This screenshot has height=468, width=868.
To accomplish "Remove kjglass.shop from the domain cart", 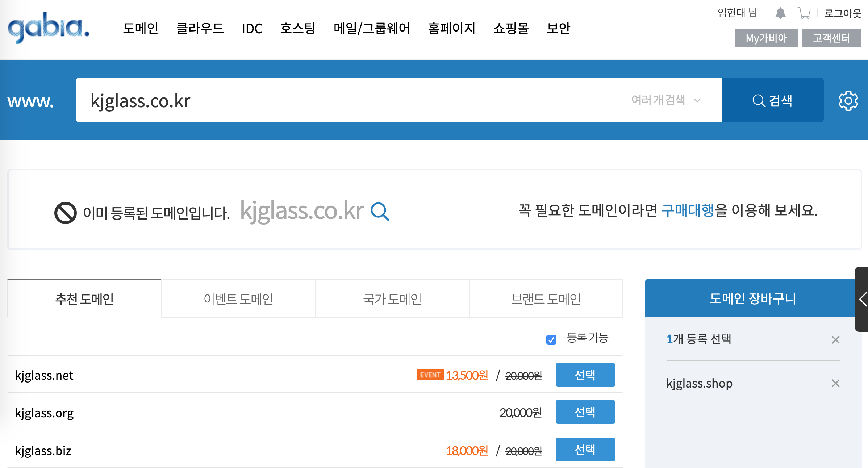I will tap(835, 383).
